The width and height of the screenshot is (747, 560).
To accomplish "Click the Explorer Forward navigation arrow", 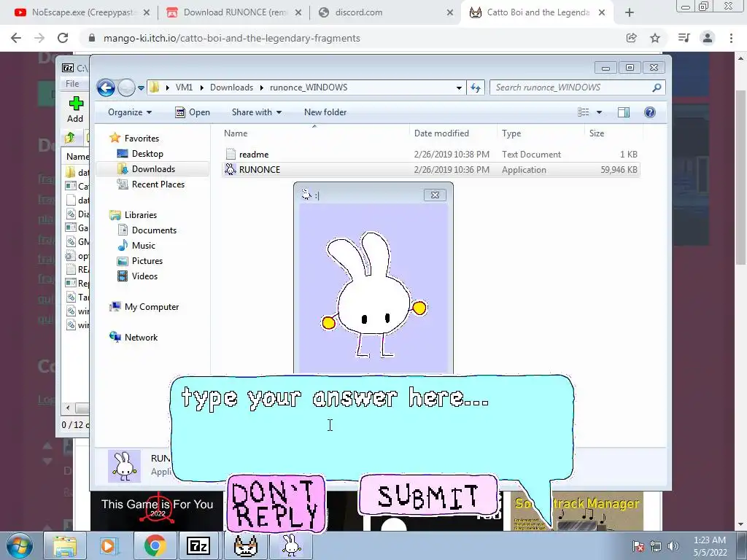I will click(126, 87).
